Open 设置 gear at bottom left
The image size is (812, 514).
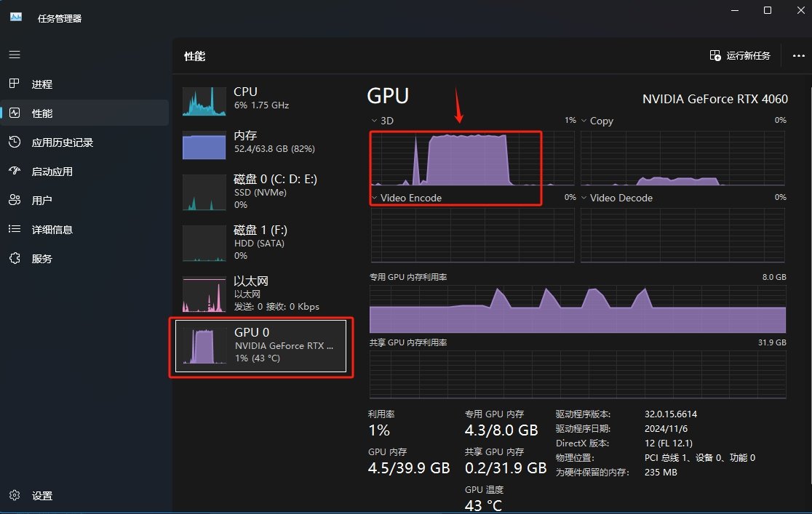[x=15, y=496]
